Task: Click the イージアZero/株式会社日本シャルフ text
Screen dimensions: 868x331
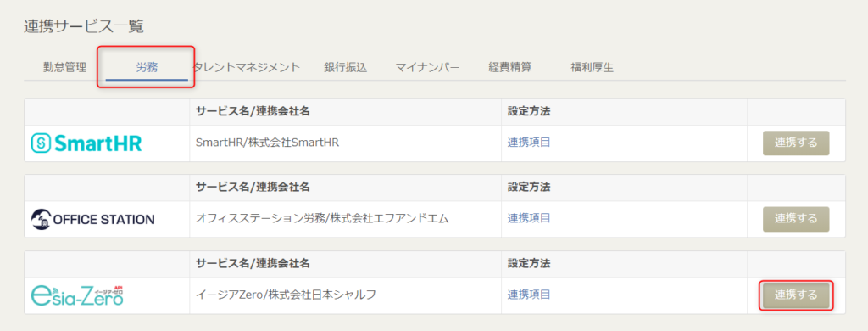Action: [287, 295]
